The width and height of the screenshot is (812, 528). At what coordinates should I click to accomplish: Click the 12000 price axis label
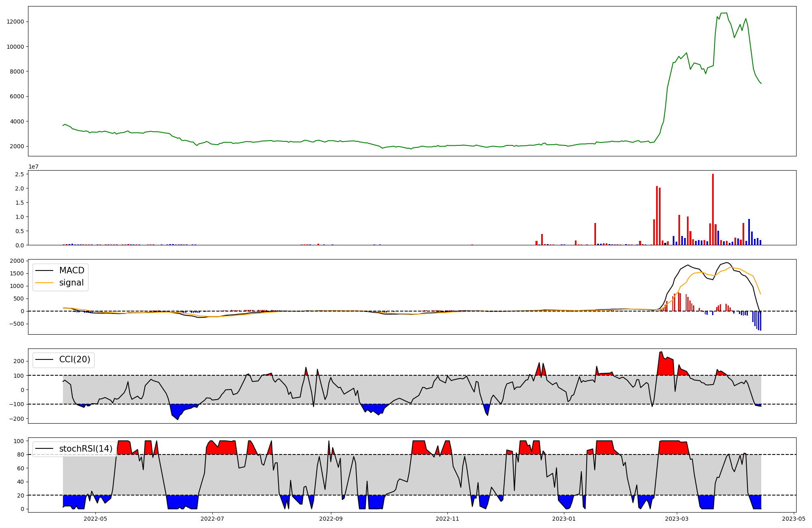pyautogui.click(x=15, y=22)
